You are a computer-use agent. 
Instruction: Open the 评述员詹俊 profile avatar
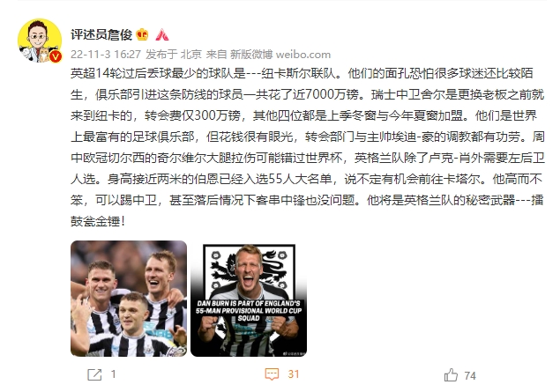pyautogui.click(x=40, y=41)
